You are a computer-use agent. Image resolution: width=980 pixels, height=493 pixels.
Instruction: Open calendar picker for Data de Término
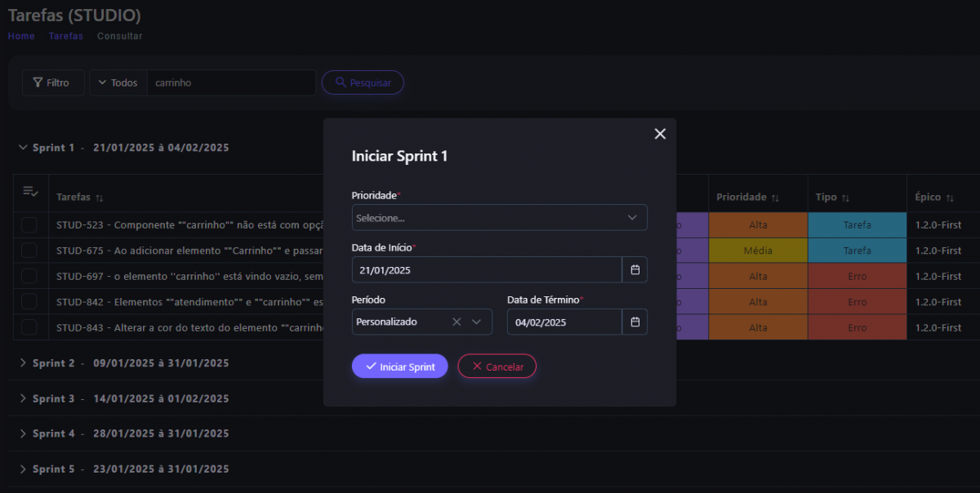click(x=635, y=322)
